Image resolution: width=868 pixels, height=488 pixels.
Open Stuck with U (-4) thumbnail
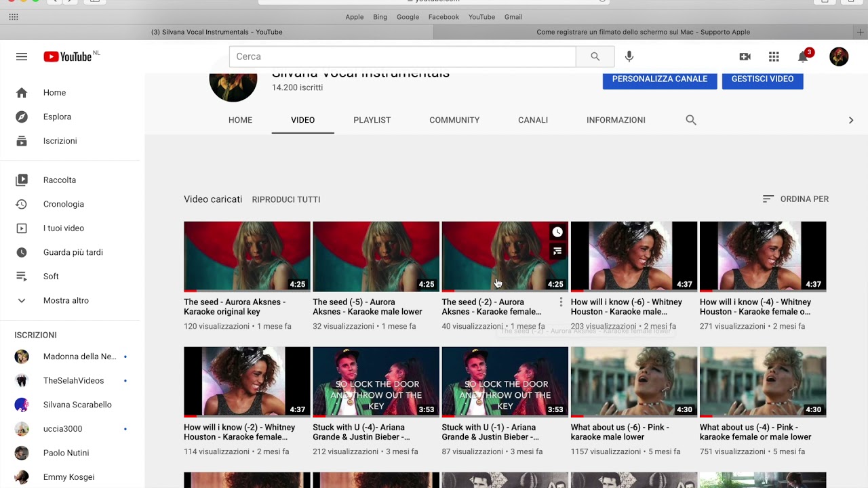[x=376, y=382]
